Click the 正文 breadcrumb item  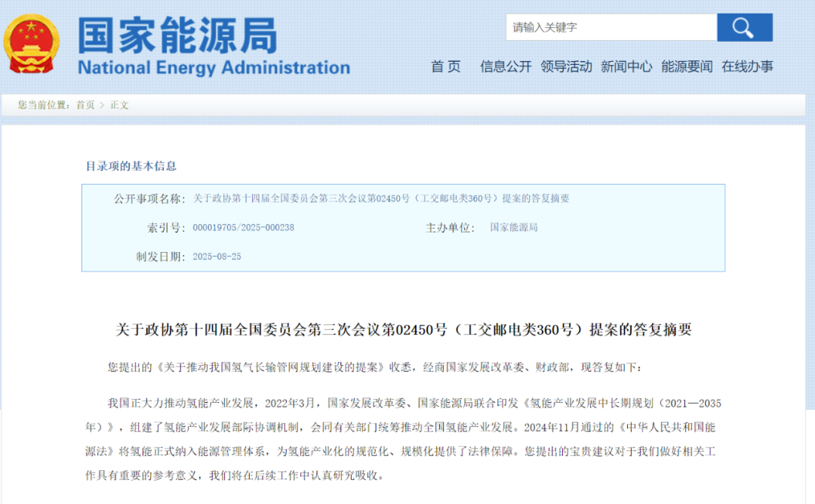pyautogui.click(x=119, y=105)
